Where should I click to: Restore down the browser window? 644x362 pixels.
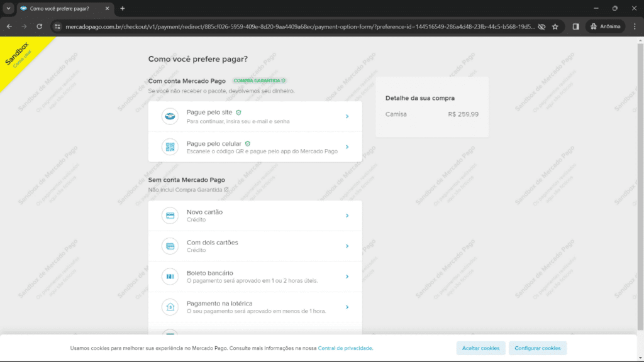pyautogui.click(x=615, y=8)
